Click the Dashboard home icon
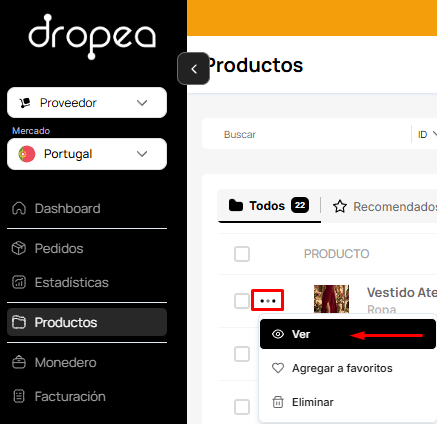437x424 pixels. pyautogui.click(x=19, y=209)
